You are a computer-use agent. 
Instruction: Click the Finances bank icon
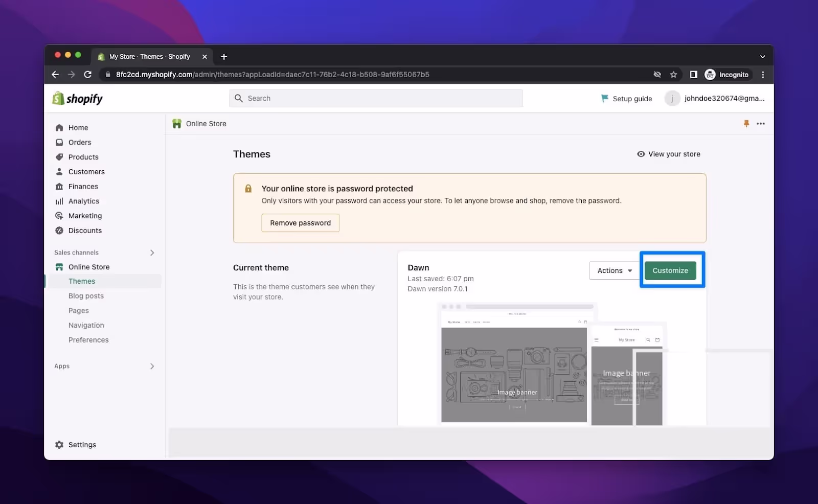tap(59, 187)
